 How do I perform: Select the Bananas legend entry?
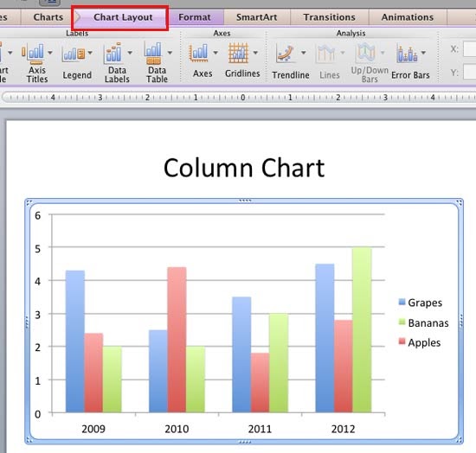pos(423,323)
